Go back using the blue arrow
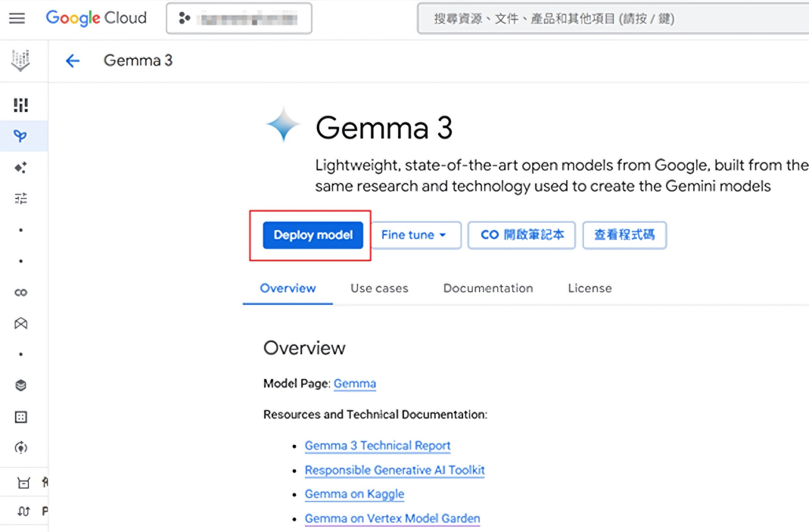Viewport: 809px width, 532px height. click(73, 61)
